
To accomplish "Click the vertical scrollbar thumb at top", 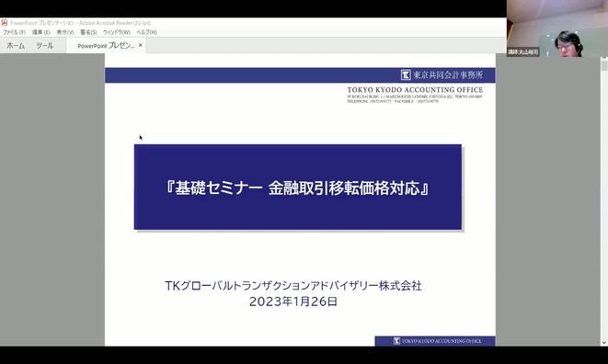I will pos(604,65).
